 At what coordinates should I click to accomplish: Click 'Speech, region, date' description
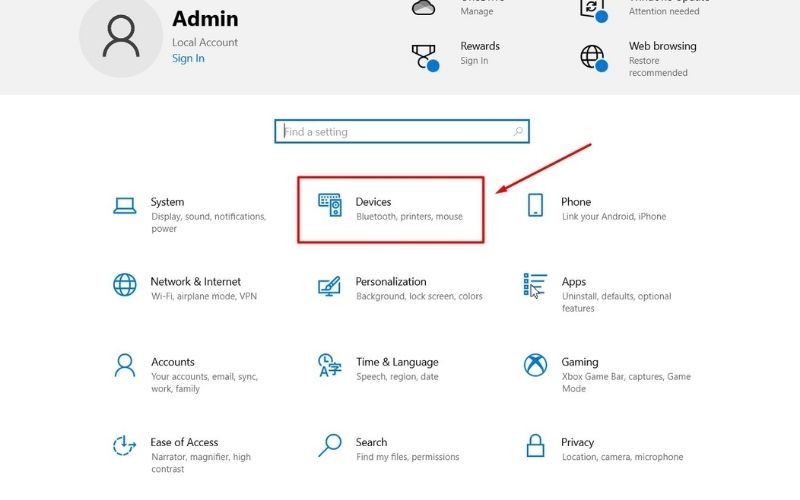[397, 377]
